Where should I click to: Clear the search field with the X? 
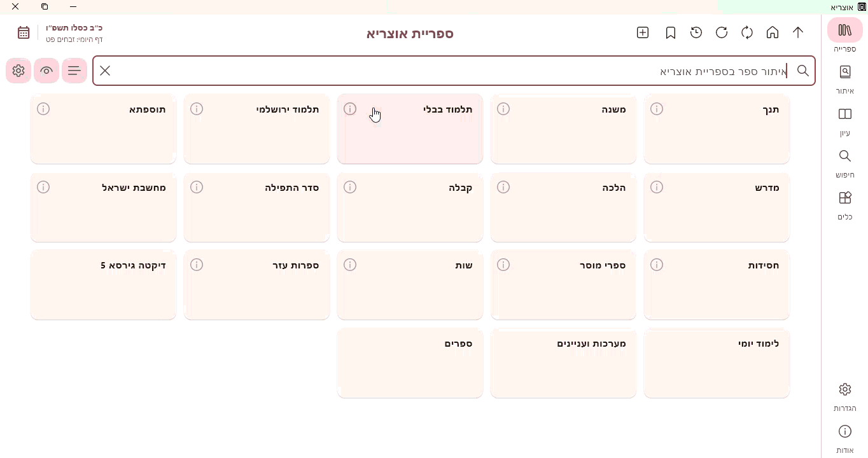105,71
